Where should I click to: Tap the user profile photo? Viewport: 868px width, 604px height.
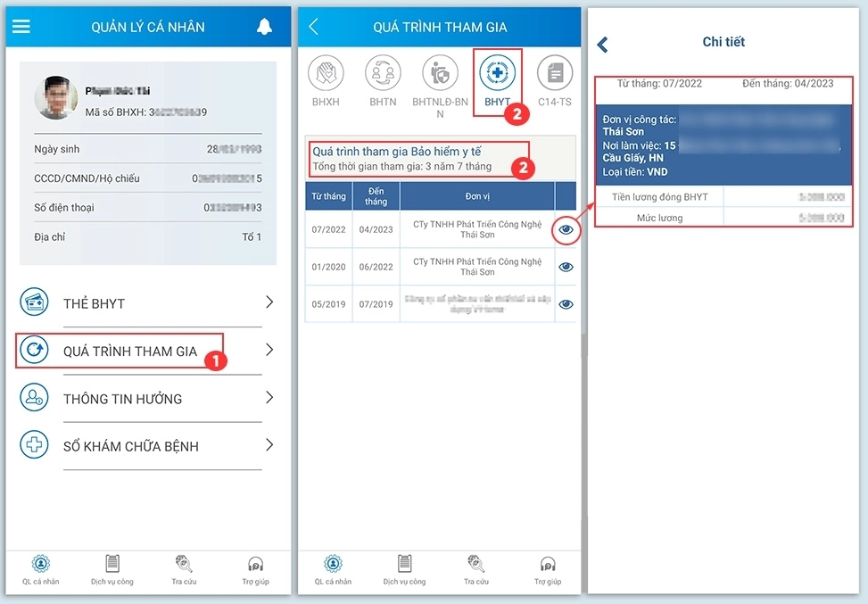tap(56, 98)
